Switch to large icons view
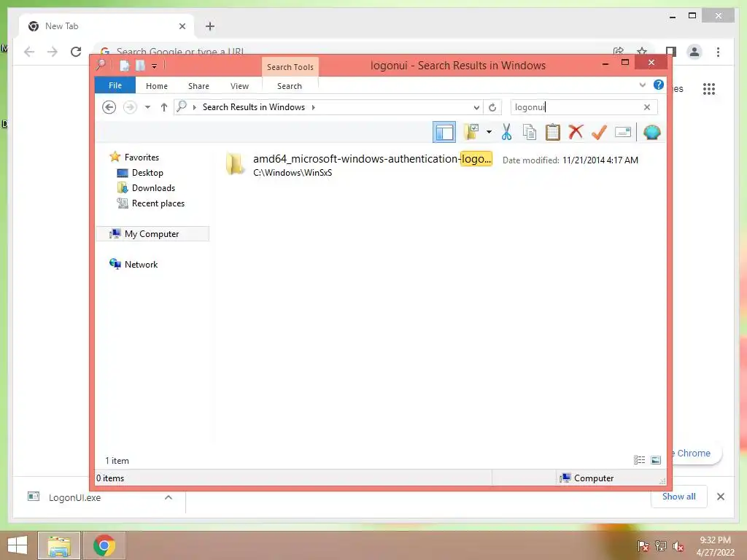 click(656, 460)
